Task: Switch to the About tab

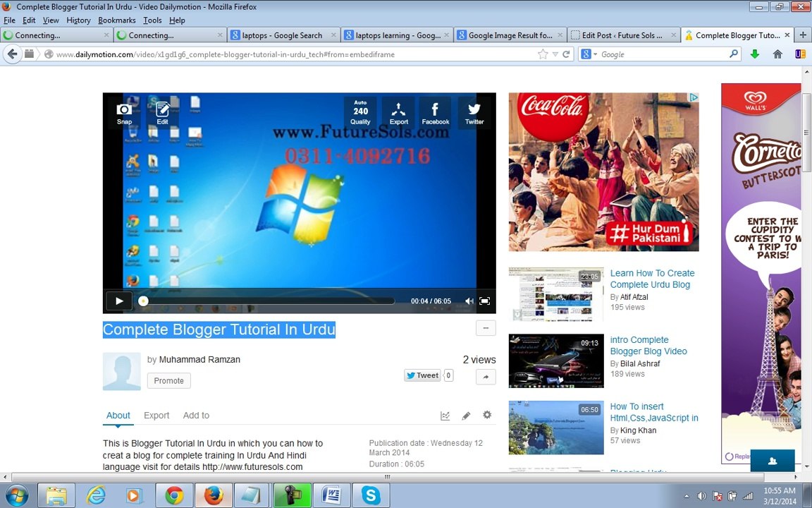Action: tap(118, 415)
